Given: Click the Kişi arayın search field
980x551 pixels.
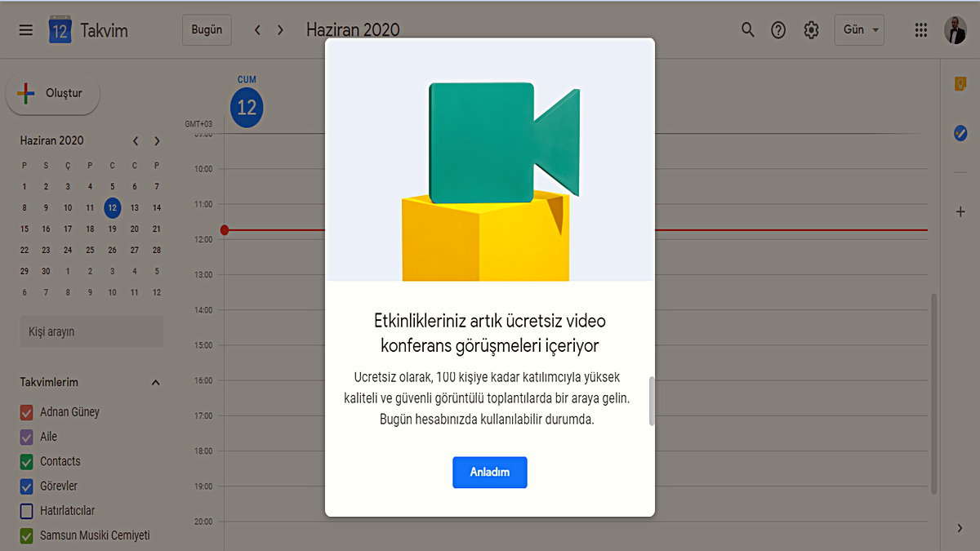Looking at the screenshot, I should click(91, 332).
